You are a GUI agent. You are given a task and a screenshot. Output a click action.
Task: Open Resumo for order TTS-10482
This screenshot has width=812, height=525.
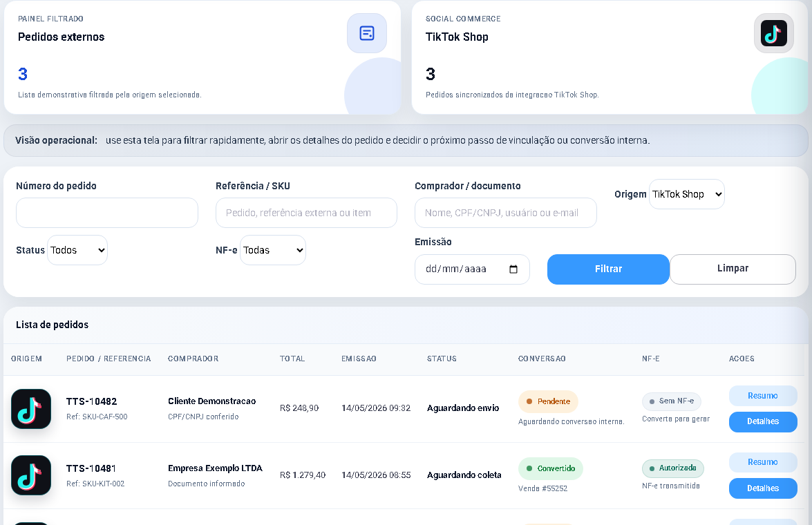click(x=763, y=396)
